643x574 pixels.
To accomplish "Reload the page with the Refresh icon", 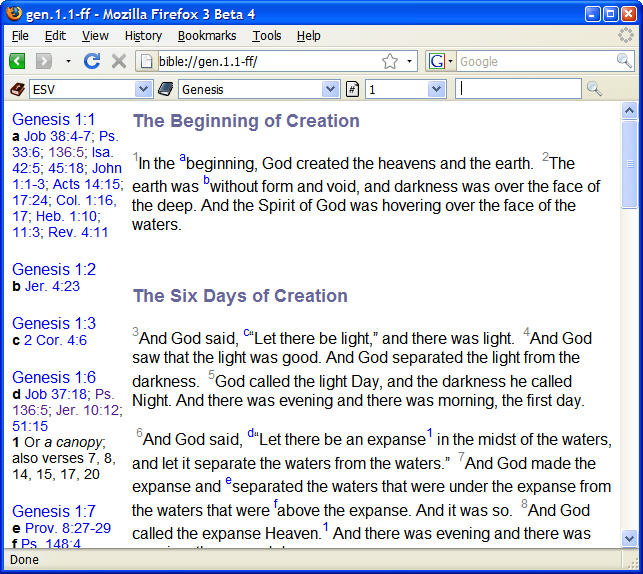I will [92, 61].
